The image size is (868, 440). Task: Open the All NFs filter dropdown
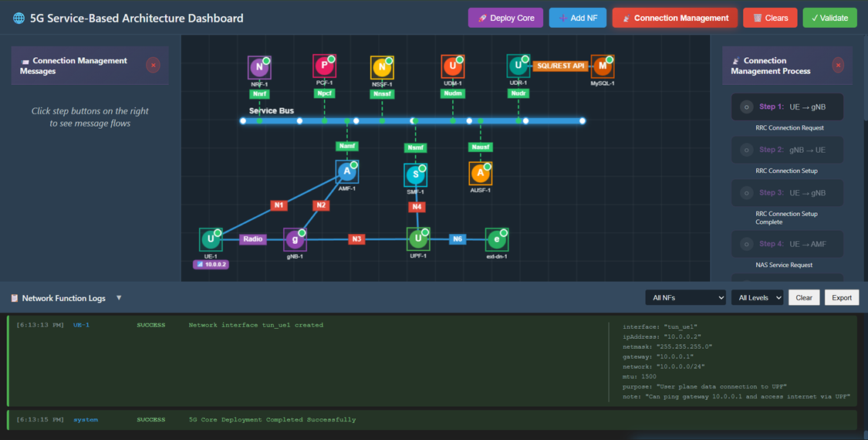click(x=685, y=298)
